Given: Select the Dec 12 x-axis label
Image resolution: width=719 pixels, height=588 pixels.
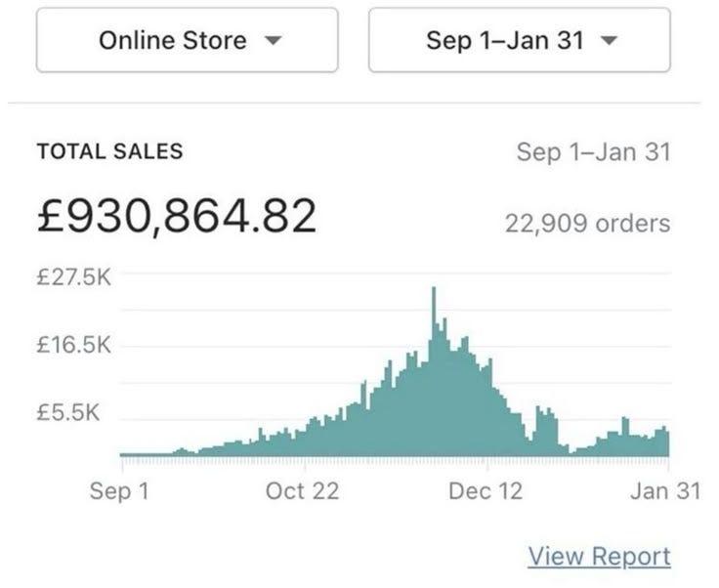Looking at the screenshot, I should tap(486, 490).
